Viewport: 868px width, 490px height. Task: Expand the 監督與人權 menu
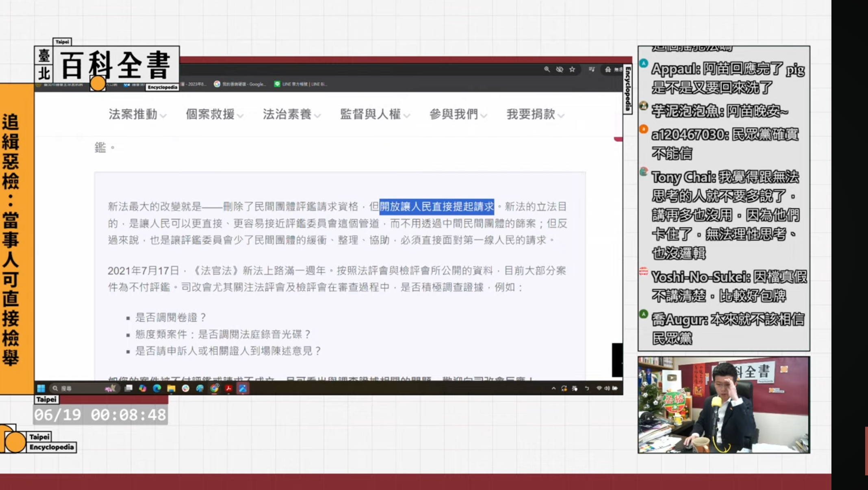pyautogui.click(x=375, y=115)
